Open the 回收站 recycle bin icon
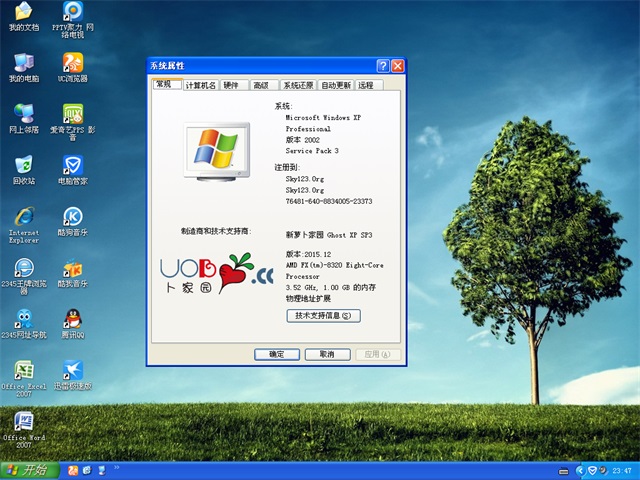The image size is (640, 480). pos(23,165)
